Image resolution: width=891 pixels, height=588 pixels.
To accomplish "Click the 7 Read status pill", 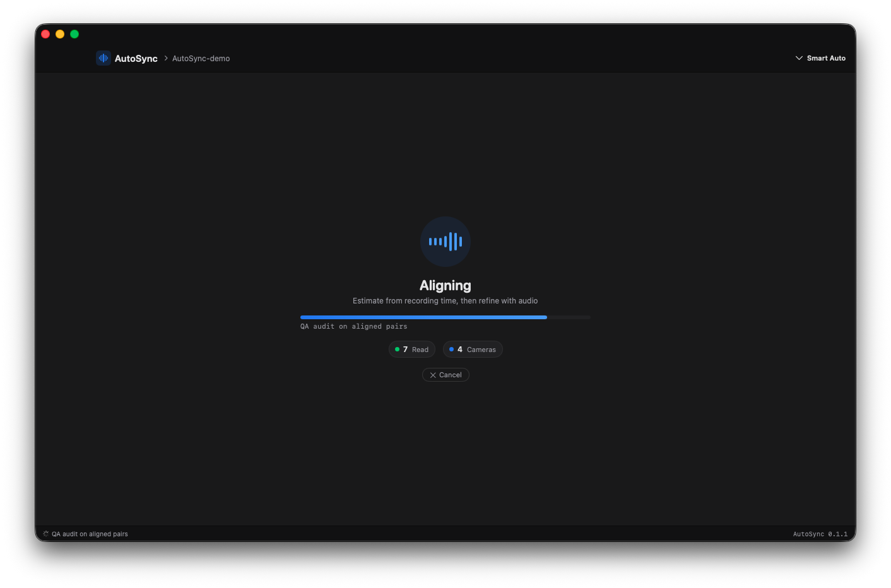I will [x=412, y=350].
